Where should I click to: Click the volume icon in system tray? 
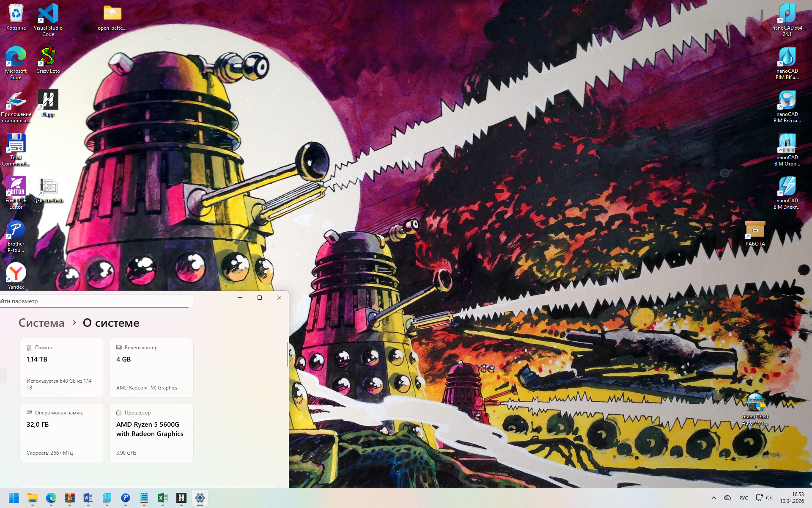769,498
